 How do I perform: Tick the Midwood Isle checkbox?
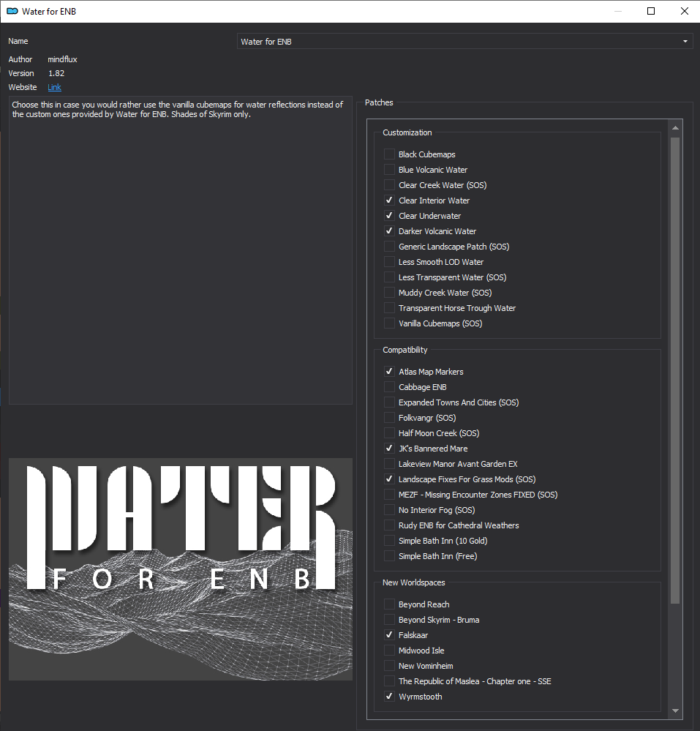coord(389,651)
